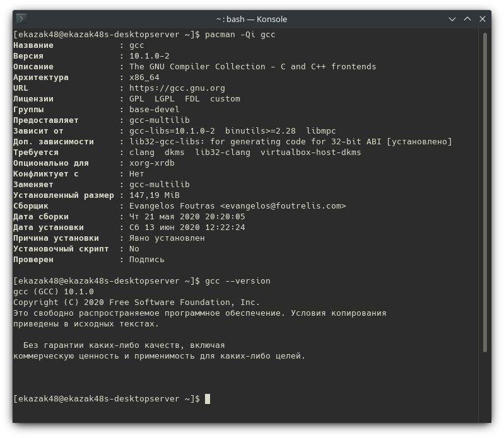Click build date "Чт 21 мая 2020 20:20:05"
Screen dimensions: 504x438
187,217
